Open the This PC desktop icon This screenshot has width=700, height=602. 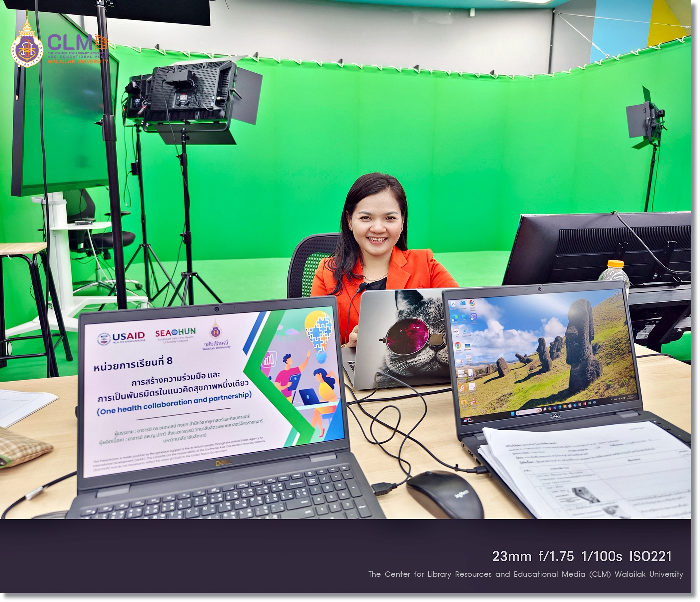point(464,317)
